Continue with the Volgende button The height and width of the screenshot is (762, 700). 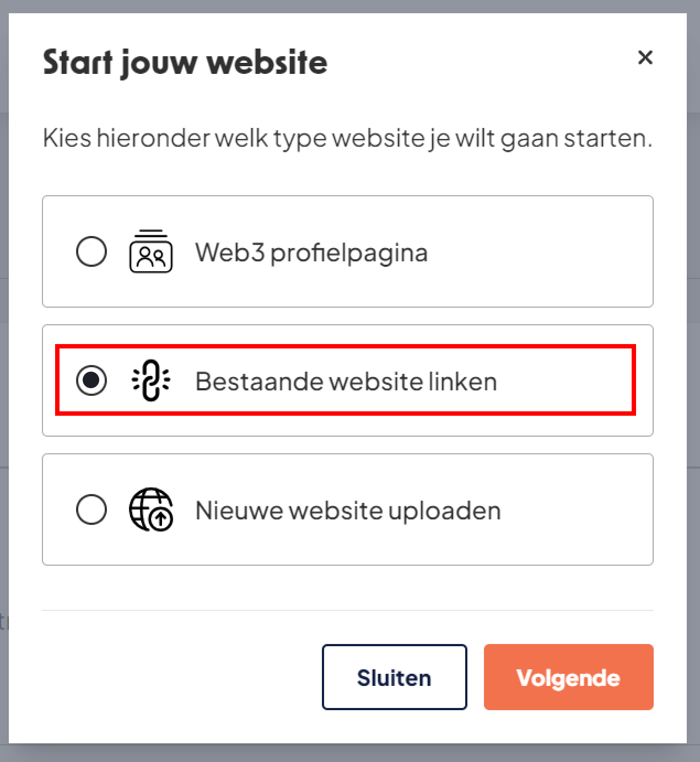(568, 677)
